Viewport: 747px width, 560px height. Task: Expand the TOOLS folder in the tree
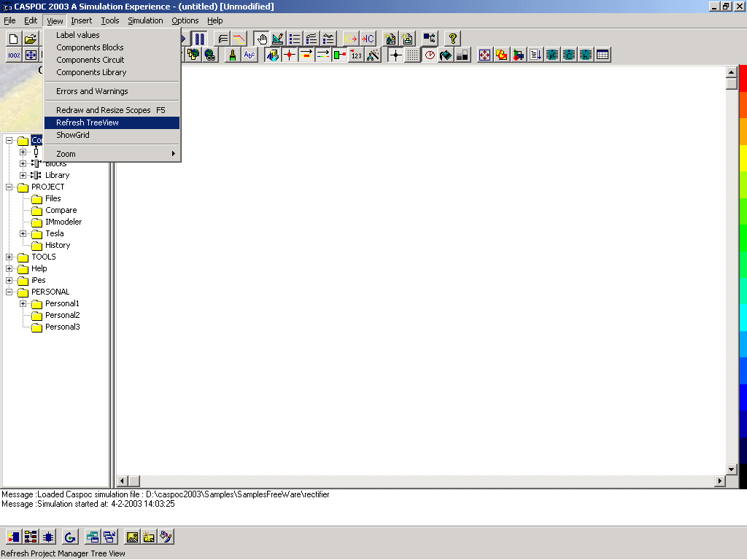point(9,257)
